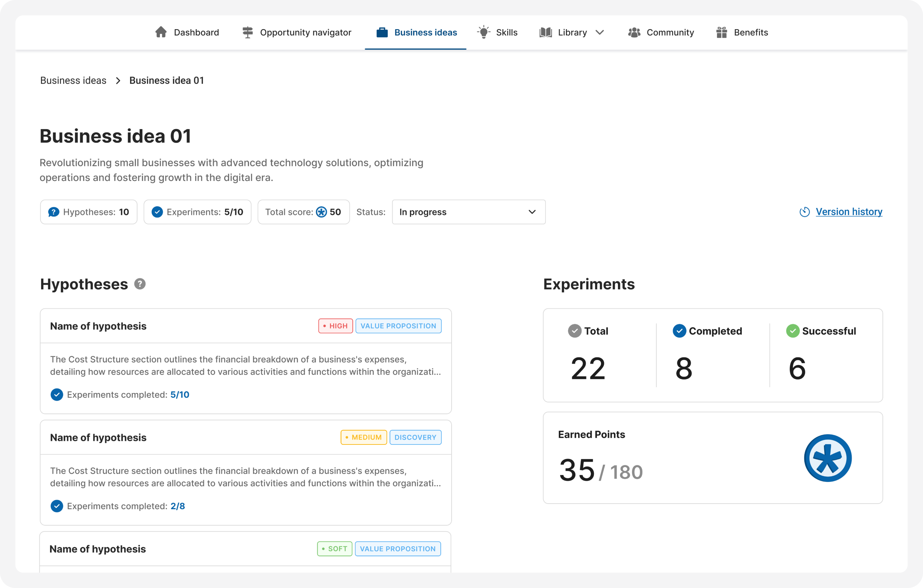The width and height of the screenshot is (923, 588).
Task: Click the Experiments 5/10 checkmark icon
Action: coord(157,212)
